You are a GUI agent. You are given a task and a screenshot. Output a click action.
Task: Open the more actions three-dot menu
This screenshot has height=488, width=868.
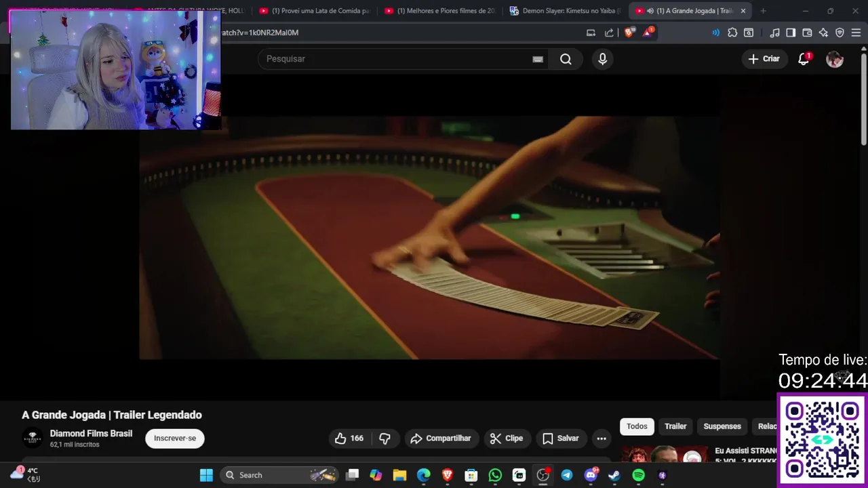tap(601, 439)
